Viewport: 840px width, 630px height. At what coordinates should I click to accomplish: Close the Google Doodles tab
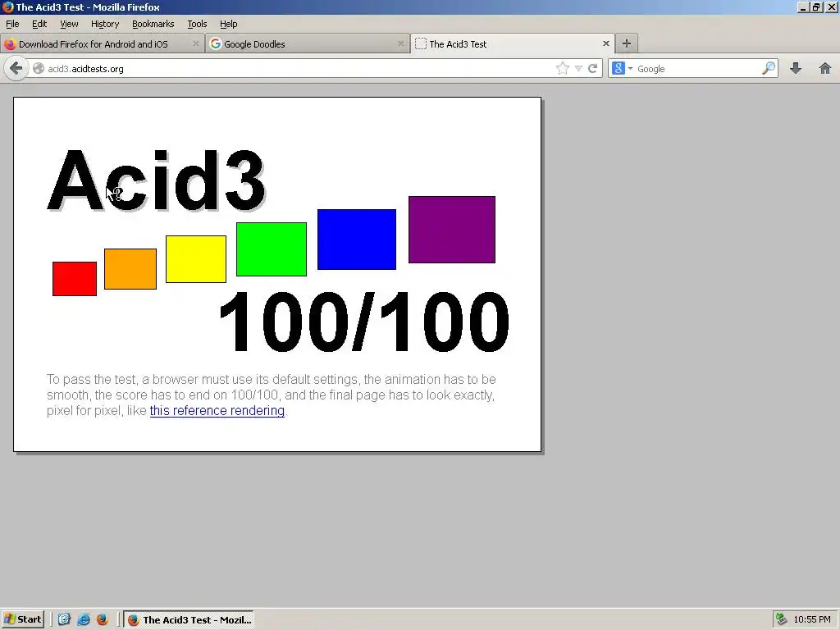[400, 44]
